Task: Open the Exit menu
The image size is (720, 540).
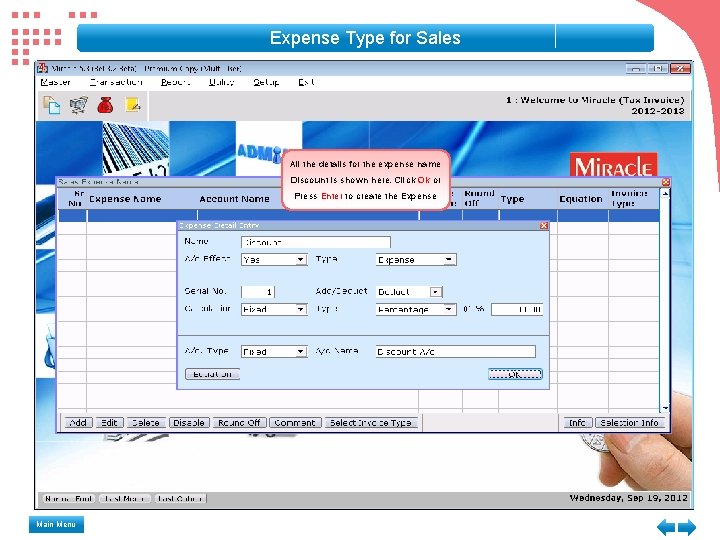Action: (306, 82)
